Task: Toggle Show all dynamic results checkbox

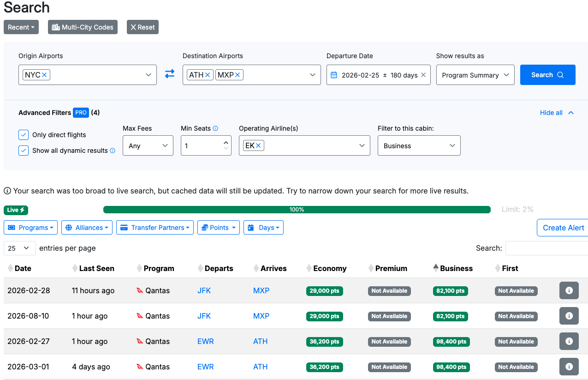Action: click(x=24, y=151)
